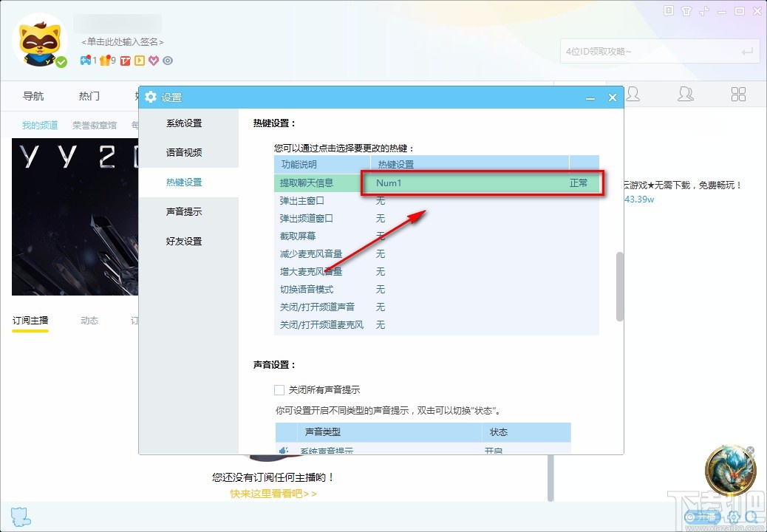The width and height of the screenshot is (767, 532).
Task: Click the 功能说明 column header
Action: 322,164
